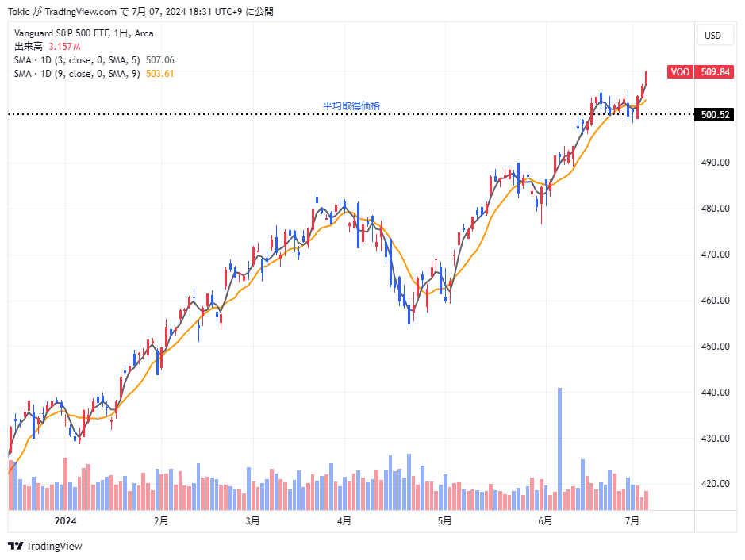Click the 4月 time axis label
The height and width of the screenshot is (560, 745).
[x=344, y=521]
